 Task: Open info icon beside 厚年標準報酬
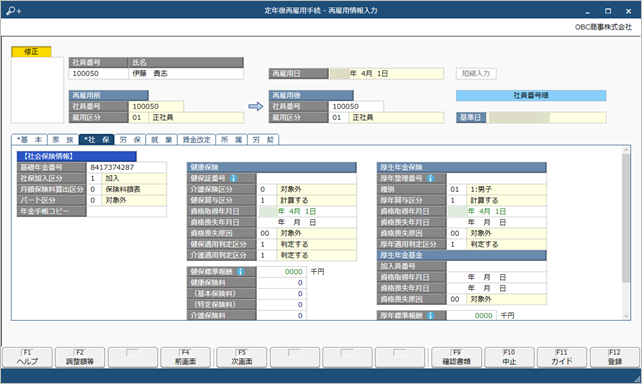[x=430, y=316]
